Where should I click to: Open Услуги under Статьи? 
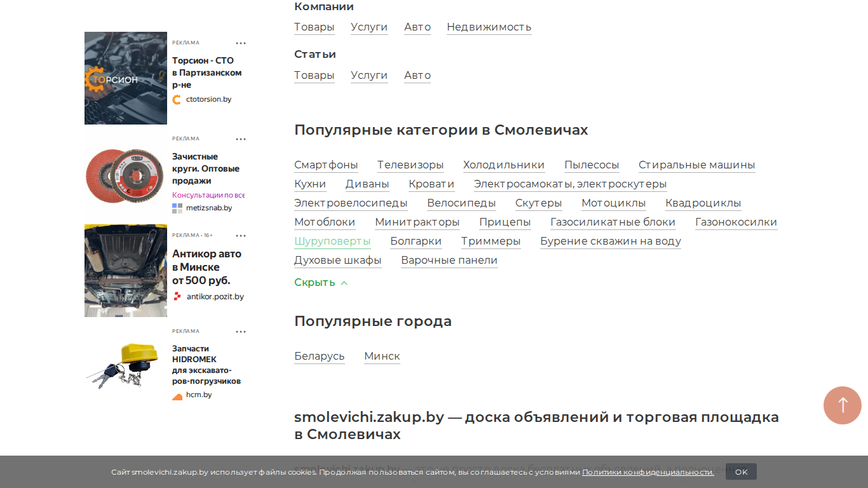[x=369, y=76]
